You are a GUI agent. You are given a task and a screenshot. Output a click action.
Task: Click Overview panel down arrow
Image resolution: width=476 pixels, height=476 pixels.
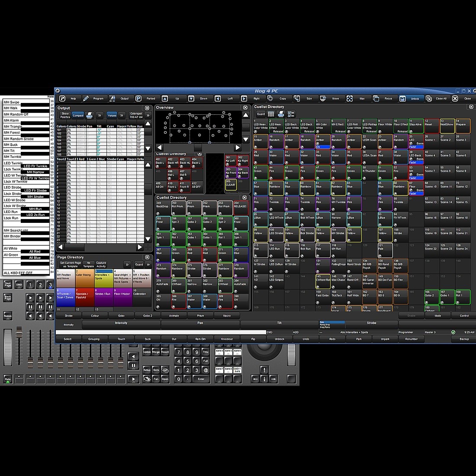point(246,139)
